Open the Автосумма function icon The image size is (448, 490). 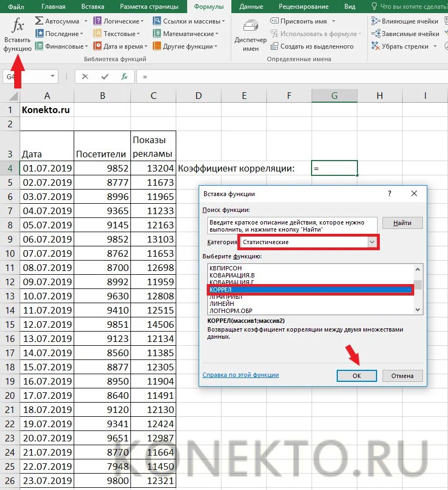pos(39,21)
